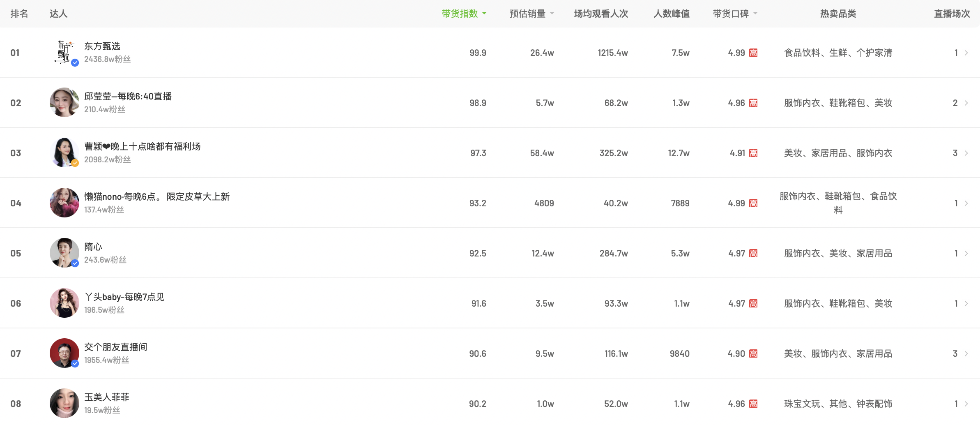
Task: Open details chevron for 曹颖 row
Action: pyautogui.click(x=966, y=153)
